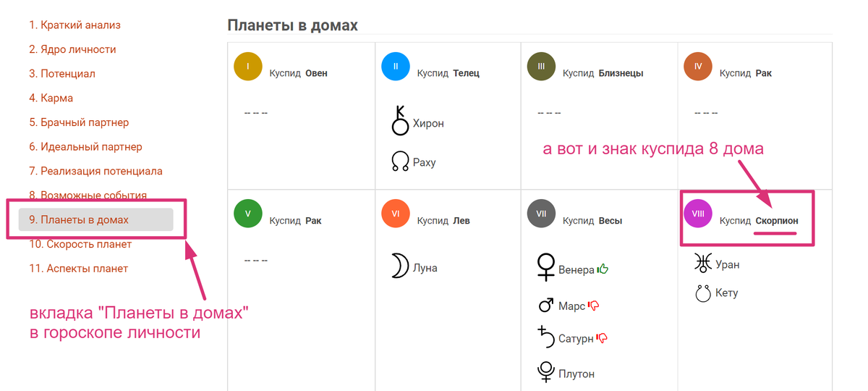Click the Плутон label

tap(576, 374)
